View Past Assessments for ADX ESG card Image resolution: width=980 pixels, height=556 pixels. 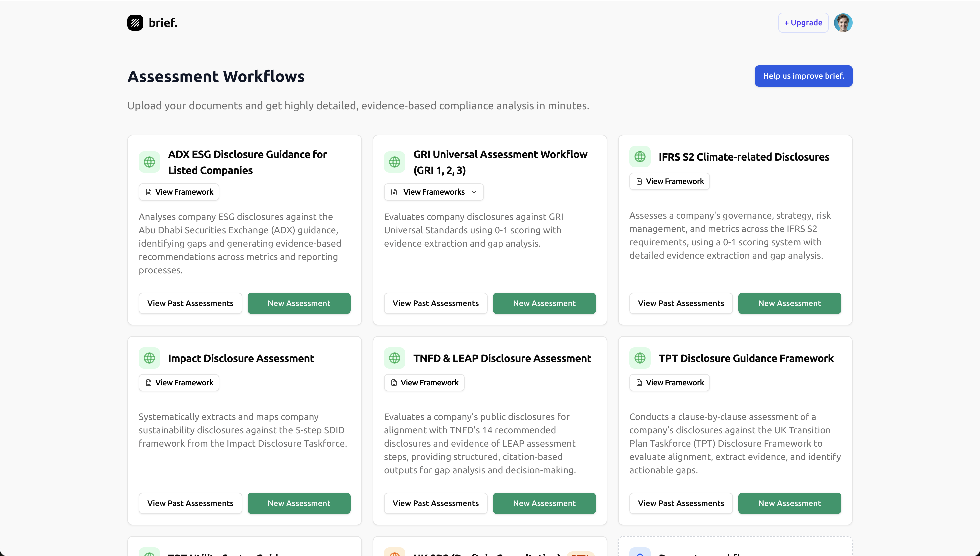click(190, 303)
